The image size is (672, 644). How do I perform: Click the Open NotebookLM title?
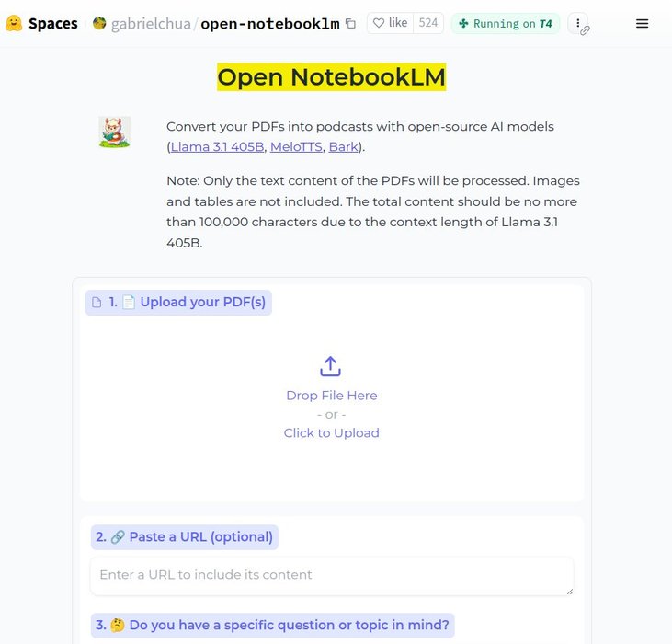tap(331, 77)
